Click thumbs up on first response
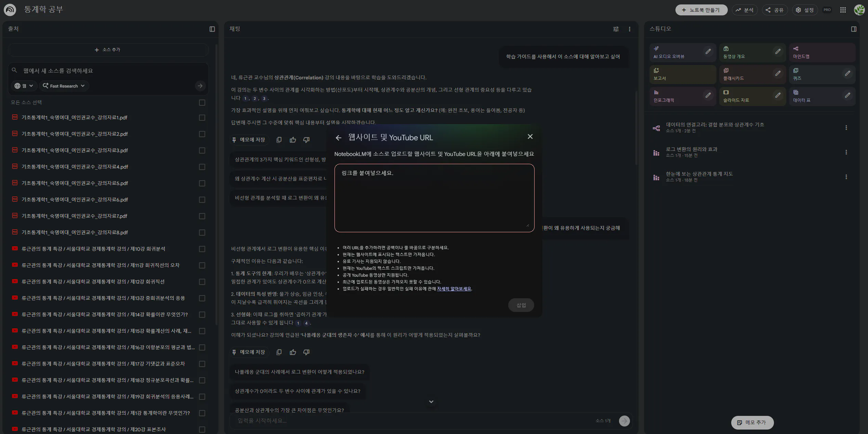Image resolution: width=868 pixels, height=434 pixels. click(293, 140)
